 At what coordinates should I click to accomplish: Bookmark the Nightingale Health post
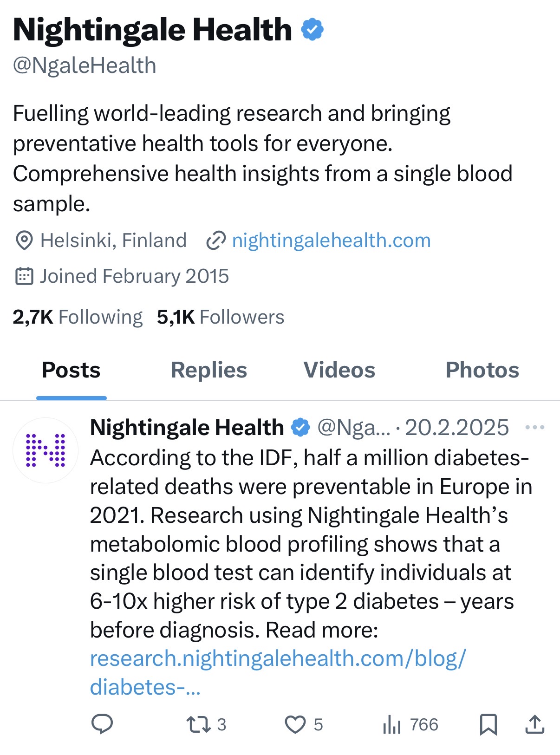pos(488,724)
